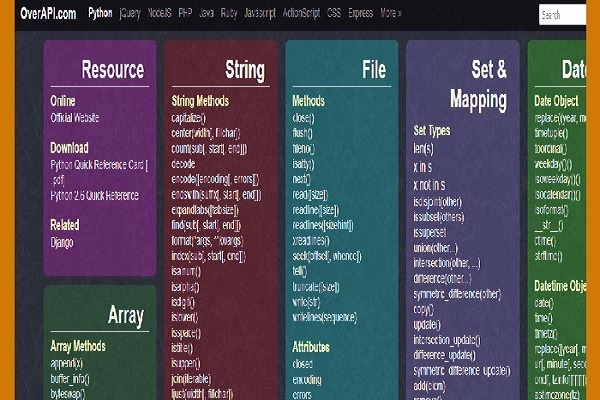The height and width of the screenshot is (400, 600).
Task: Select next() in File card
Action: point(302,179)
